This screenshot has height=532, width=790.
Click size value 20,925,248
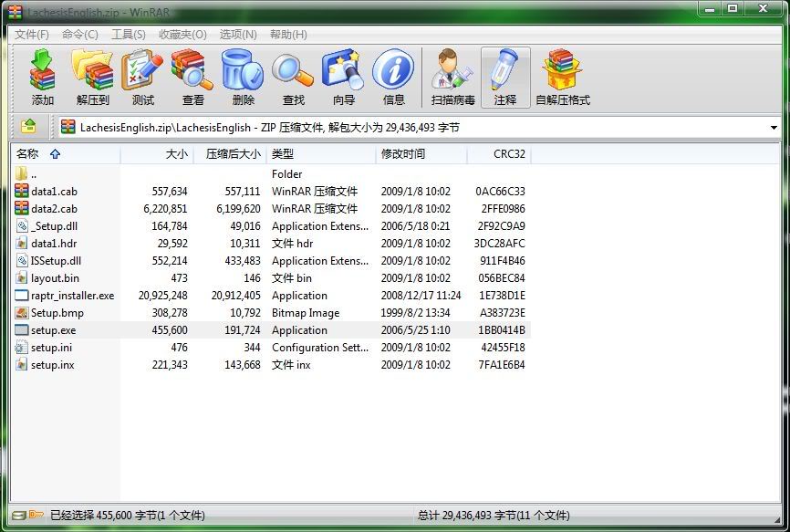click(x=162, y=296)
